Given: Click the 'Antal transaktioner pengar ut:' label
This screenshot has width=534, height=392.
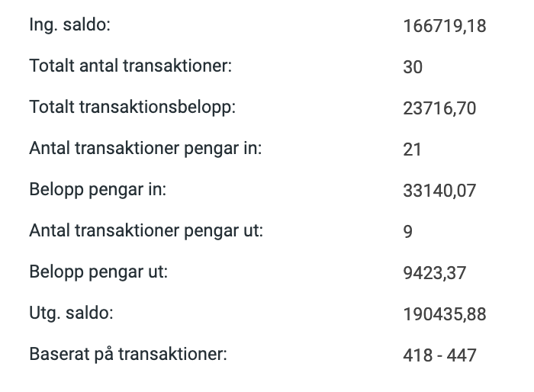Looking at the screenshot, I should [x=146, y=230].
